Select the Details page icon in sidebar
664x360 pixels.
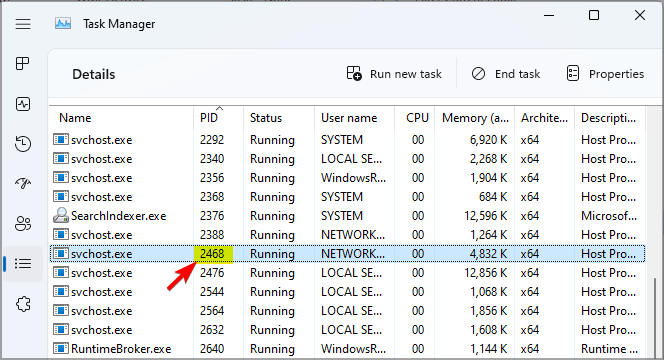coord(23,263)
